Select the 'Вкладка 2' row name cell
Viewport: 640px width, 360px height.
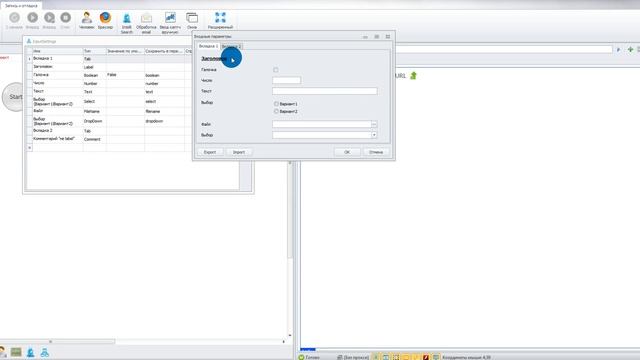(x=58, y=131)
